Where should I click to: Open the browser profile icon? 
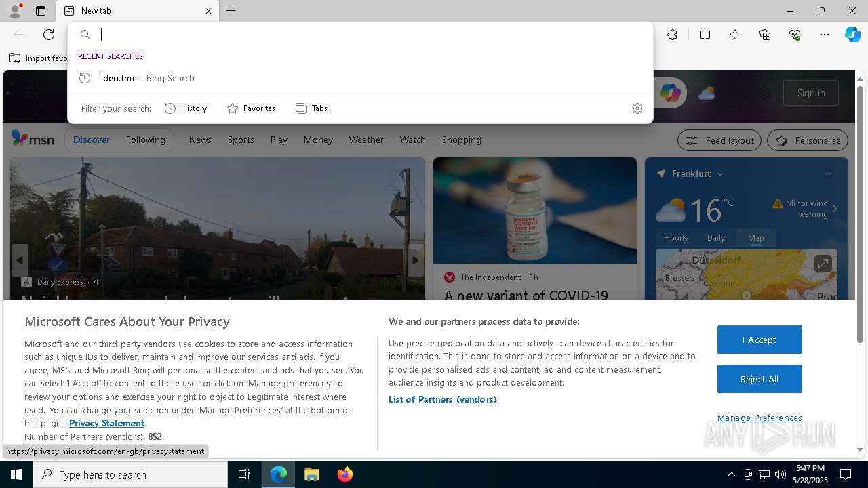(x=14, y=11)
